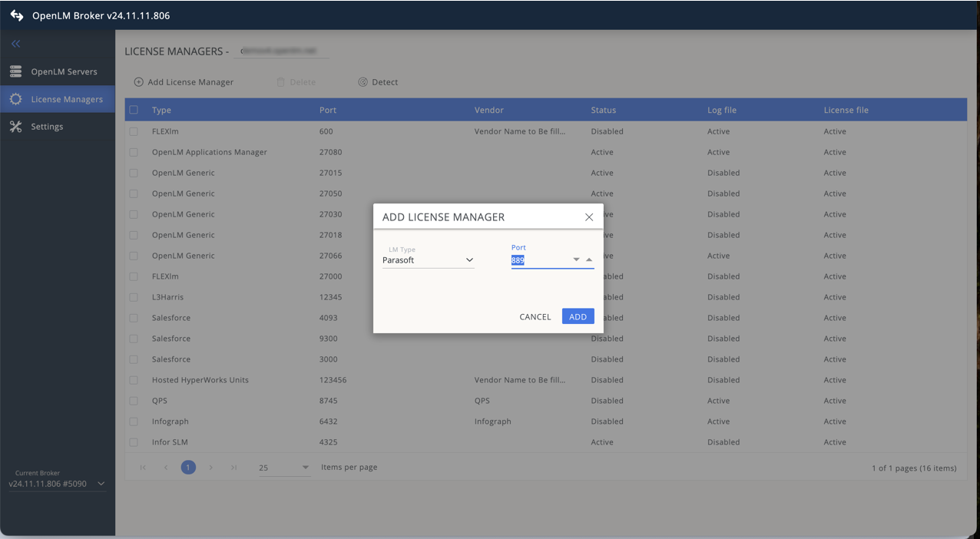980x539 pixels.
Task: Click the ADD button in the dialog
Action: 578,316
